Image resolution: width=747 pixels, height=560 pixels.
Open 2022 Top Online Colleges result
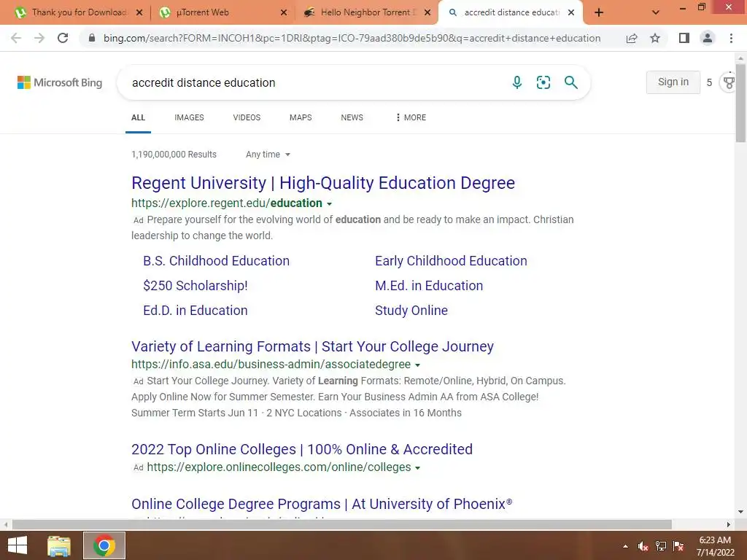tap(302, 449)
